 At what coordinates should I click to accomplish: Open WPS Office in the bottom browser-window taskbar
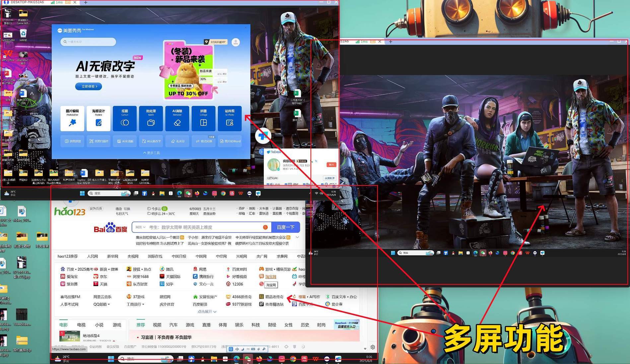click(315, 359)
